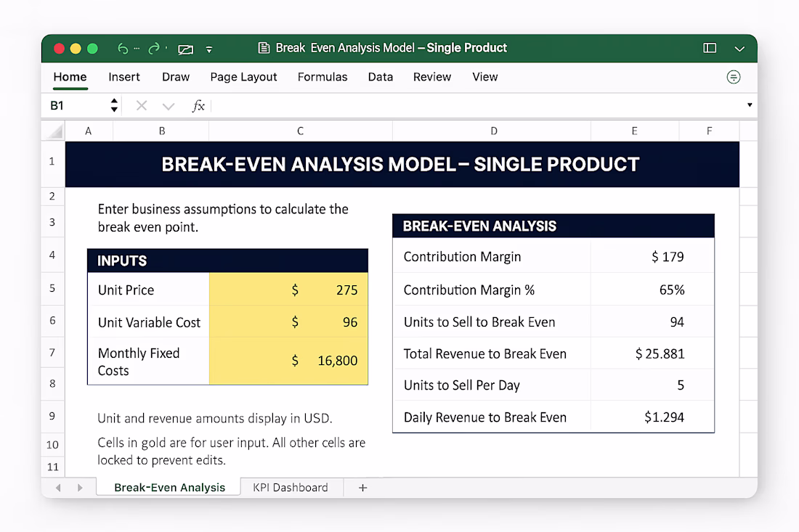Screen dimensions: 799x532
Task: Click the title banner BREAK-EVEN ANALYSIS MODEL
Action: coord(402,165)
